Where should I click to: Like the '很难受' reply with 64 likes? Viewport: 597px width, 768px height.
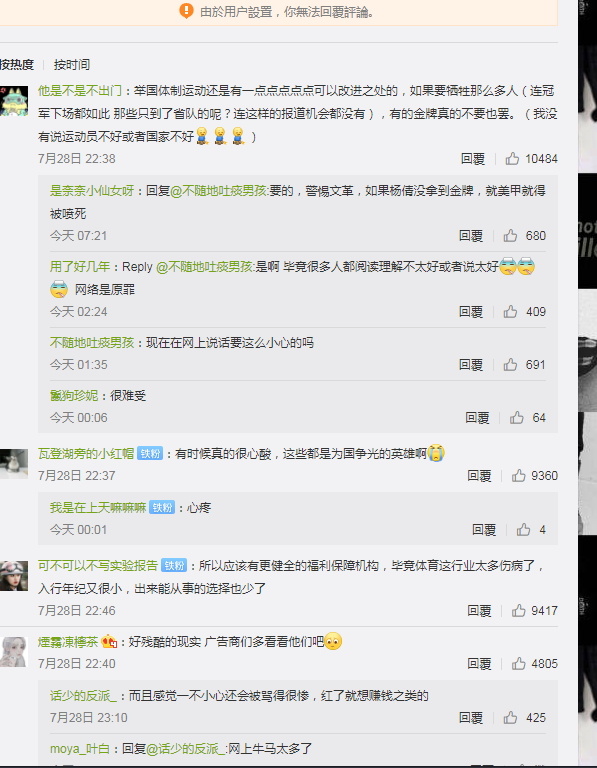[517, 417]
